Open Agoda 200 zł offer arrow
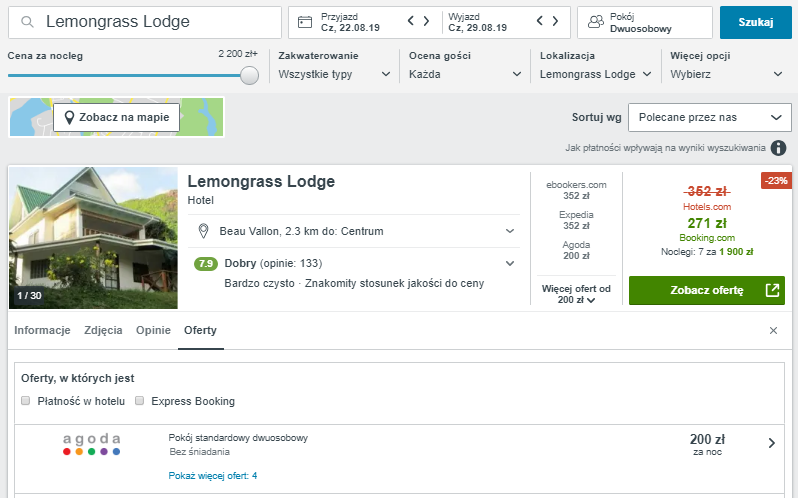This screenshot has width=798, height=498. (x=772, y=443)
